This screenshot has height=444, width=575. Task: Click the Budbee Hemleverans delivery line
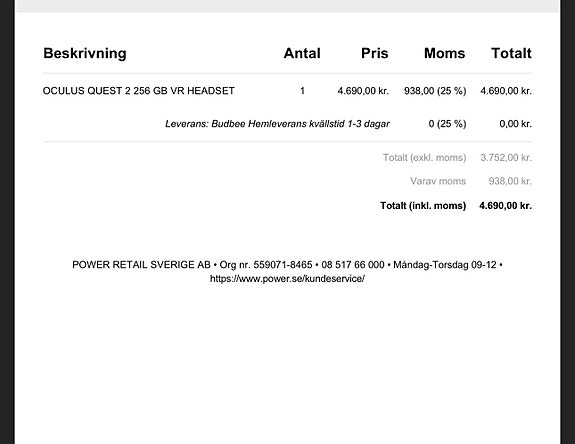click(277, 124)
